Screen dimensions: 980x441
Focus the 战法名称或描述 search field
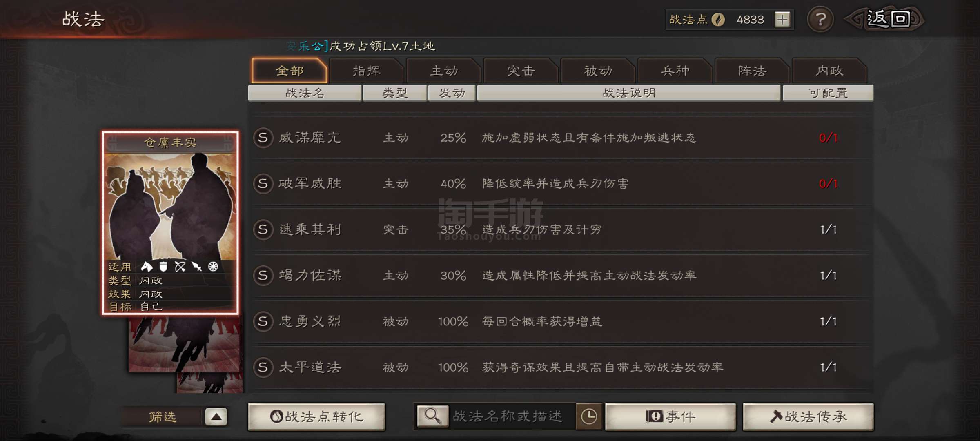pos(512,416)
